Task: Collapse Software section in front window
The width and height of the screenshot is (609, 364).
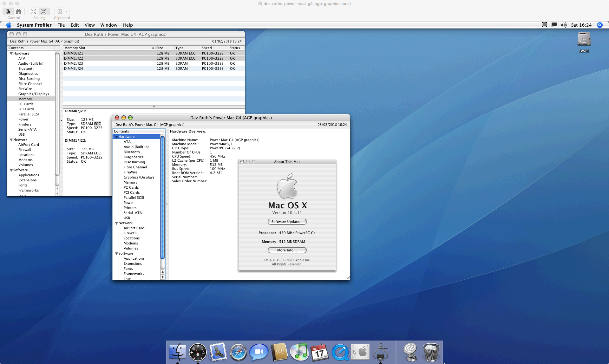Action: pos(116,254)
